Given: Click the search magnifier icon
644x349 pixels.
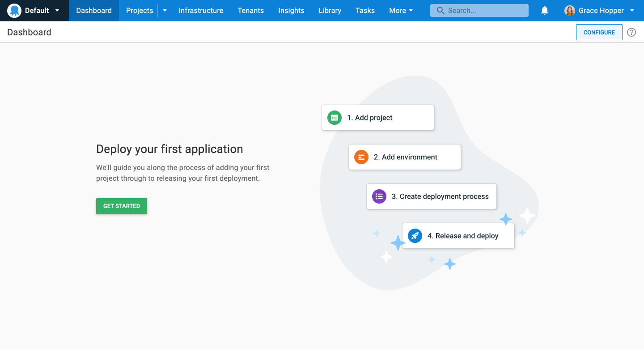Looking at the screenshot, I should (441, 10).
